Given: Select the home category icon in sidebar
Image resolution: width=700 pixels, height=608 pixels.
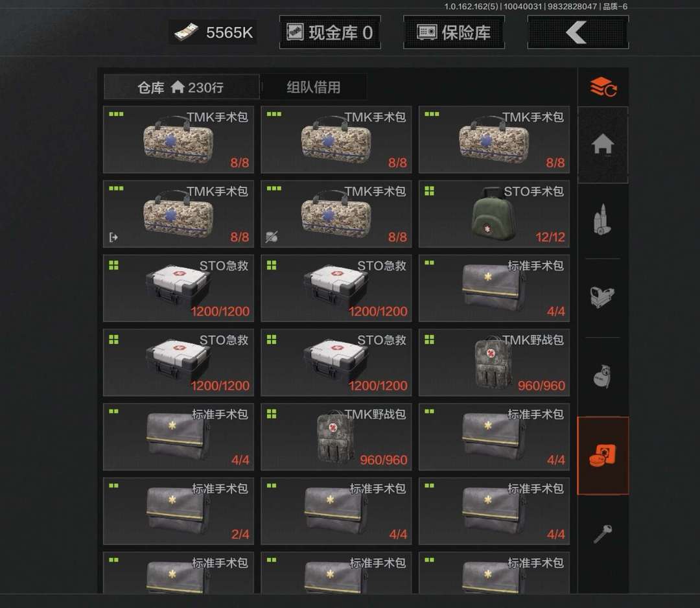Looking at the screenshot, I should pyautogui.click(x=603, y=145).
